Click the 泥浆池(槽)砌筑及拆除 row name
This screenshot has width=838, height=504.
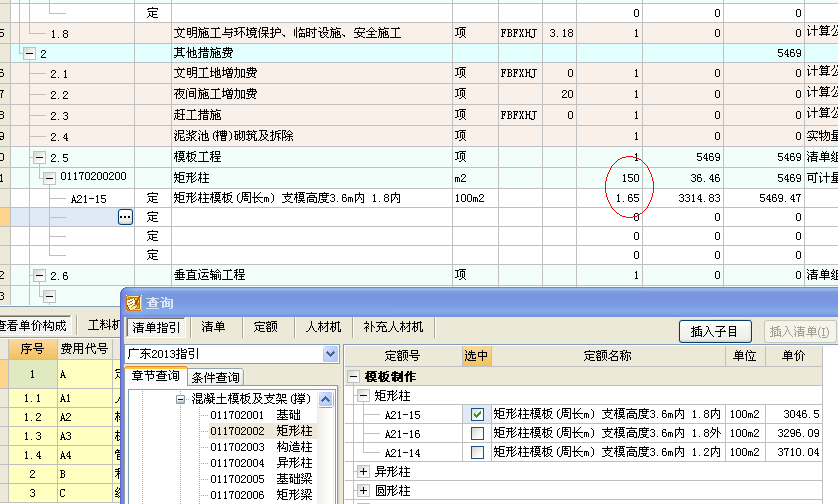pos(312,136)
